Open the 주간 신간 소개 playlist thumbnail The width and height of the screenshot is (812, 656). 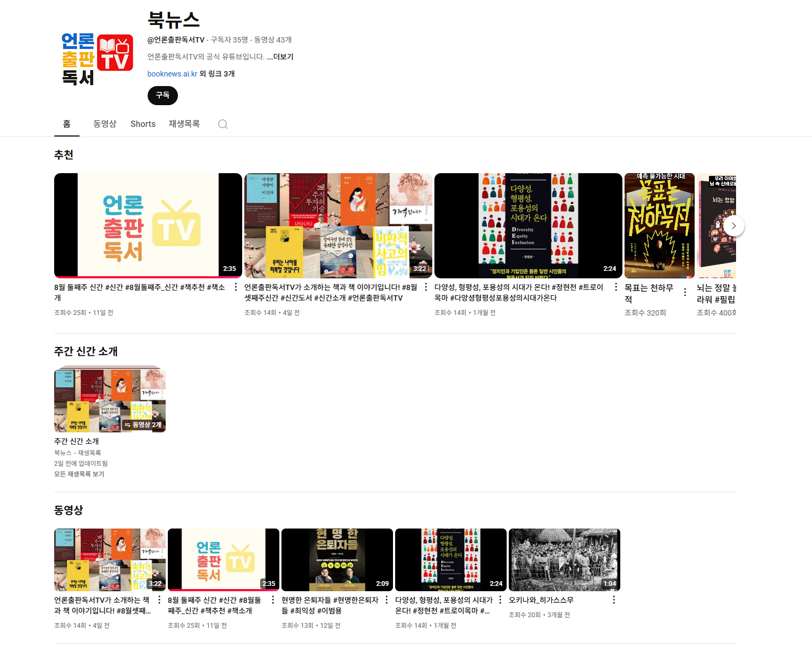pyautogui.click(x=109, y=399)
